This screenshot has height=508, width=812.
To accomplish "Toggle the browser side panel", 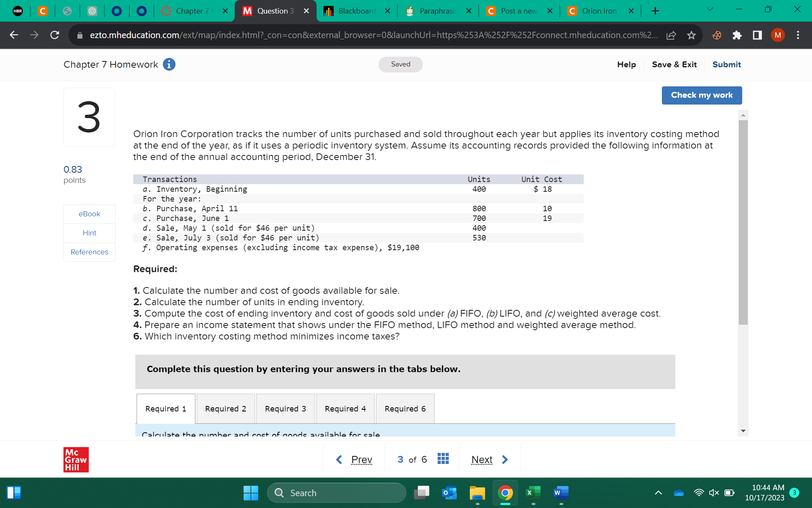I will [757, 35].
